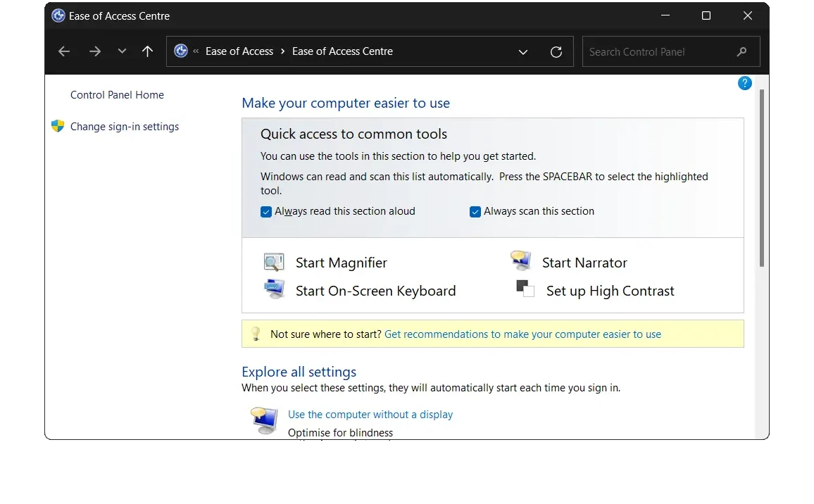Minimize the Ease of Access Centre window
The width and height of the screenshot is (814, 504).
point(665,15)
